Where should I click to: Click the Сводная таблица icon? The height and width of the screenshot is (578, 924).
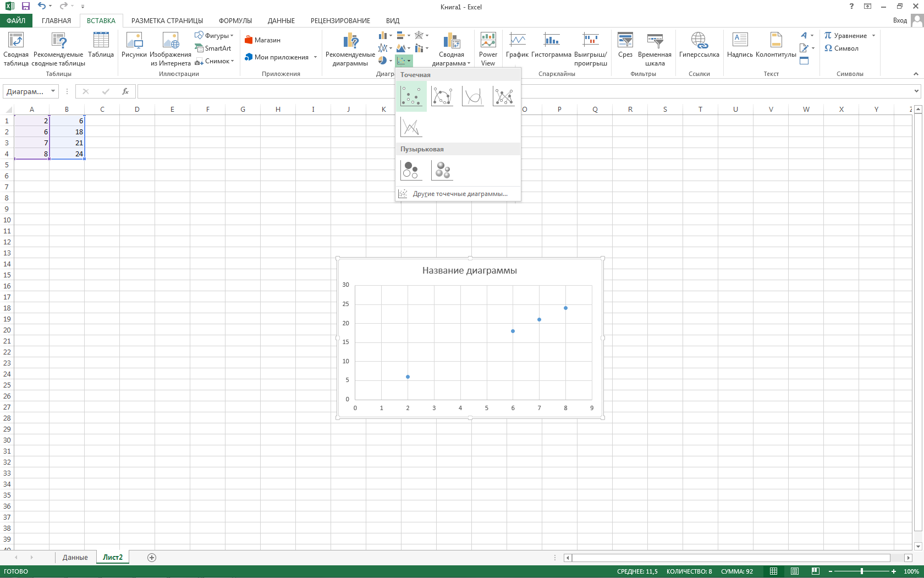point(16,49)
